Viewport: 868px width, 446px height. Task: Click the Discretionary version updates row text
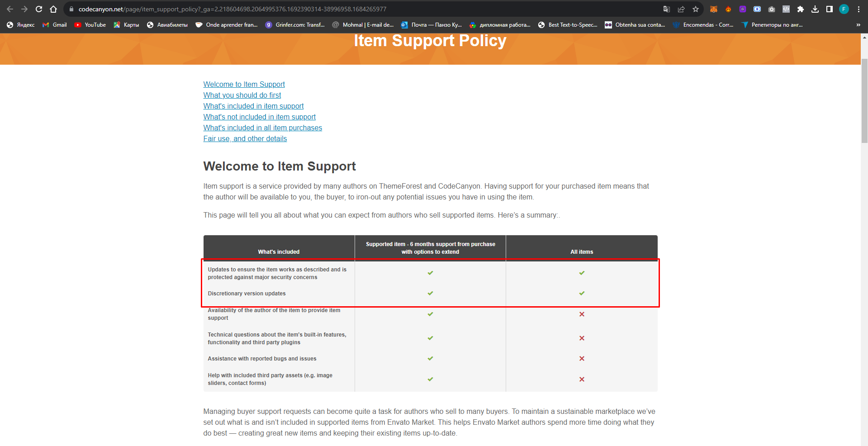pyautogui.click(x=247, y=294)
